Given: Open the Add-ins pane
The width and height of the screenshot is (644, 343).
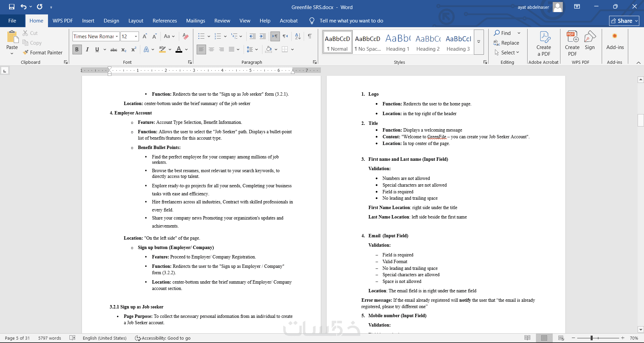Looking at the screenshot, I should 615,41.
